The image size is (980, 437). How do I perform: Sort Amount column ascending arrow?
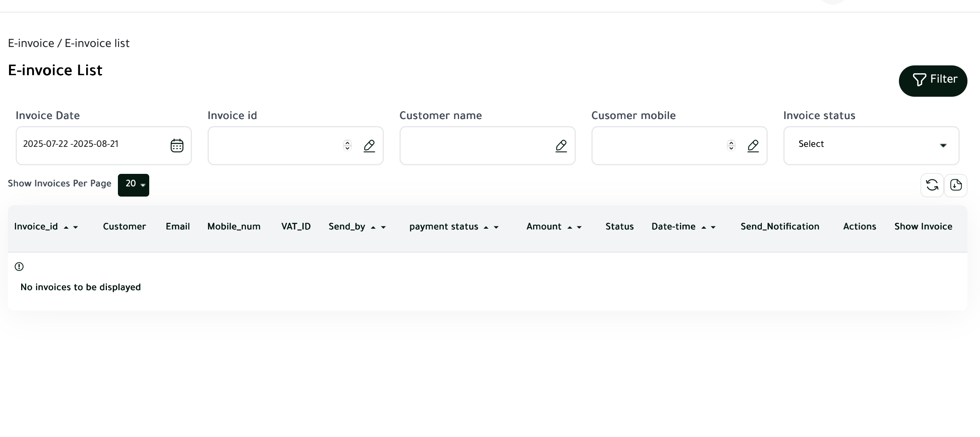pos(570,228)
